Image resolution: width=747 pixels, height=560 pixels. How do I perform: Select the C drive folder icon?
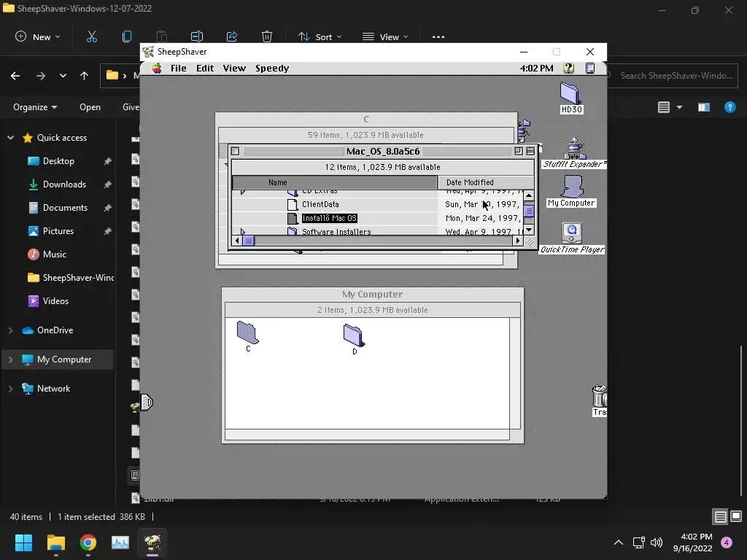tap(248, 332)
